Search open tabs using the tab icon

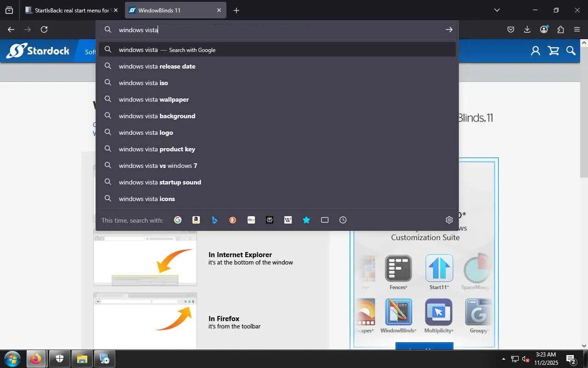(x=325, y=220)
